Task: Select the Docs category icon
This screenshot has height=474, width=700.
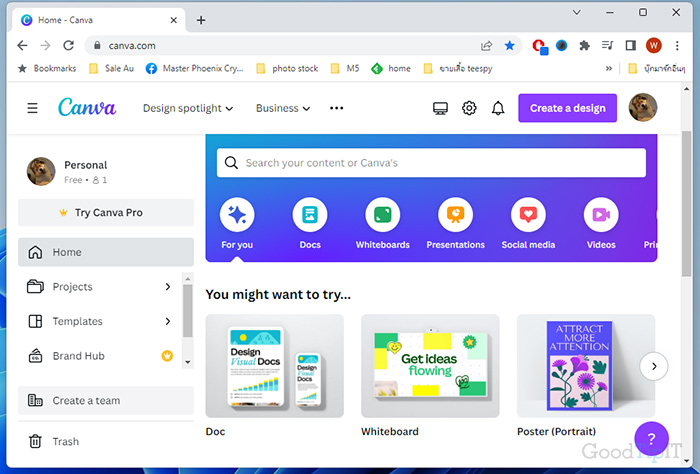Action: [x=310, y=215]
